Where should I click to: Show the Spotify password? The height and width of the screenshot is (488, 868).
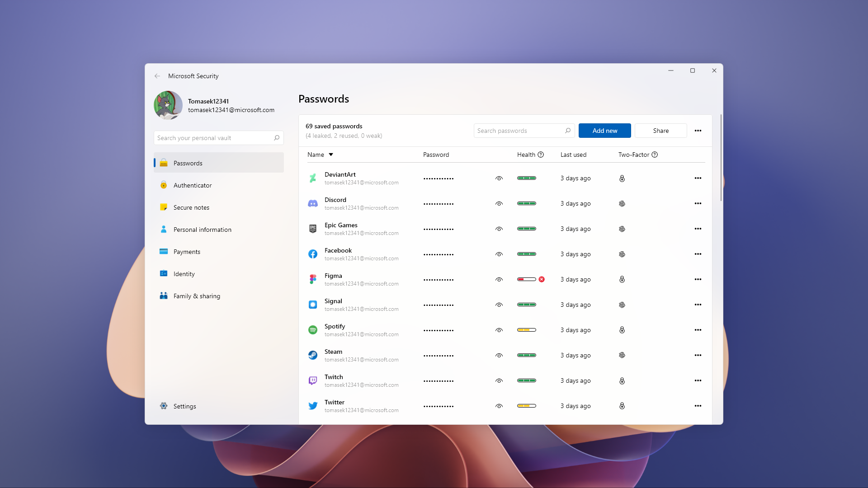click(x=499, y=330)
